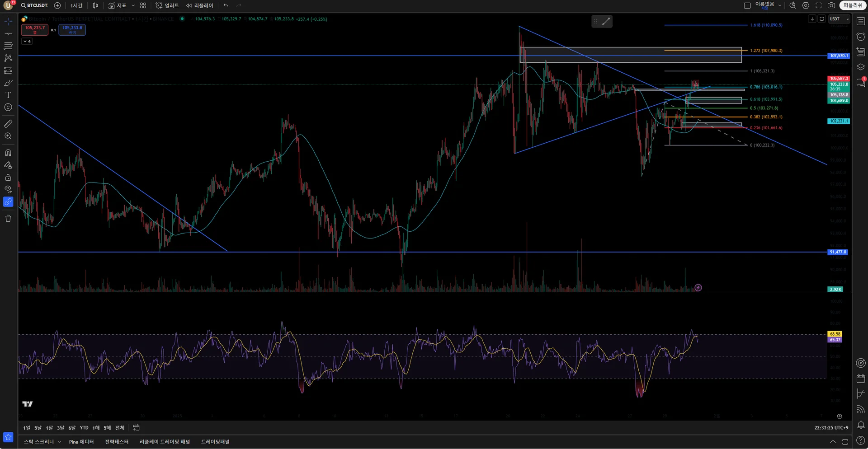Add a compare symbol with plus icon

click(x=57, y=5)
